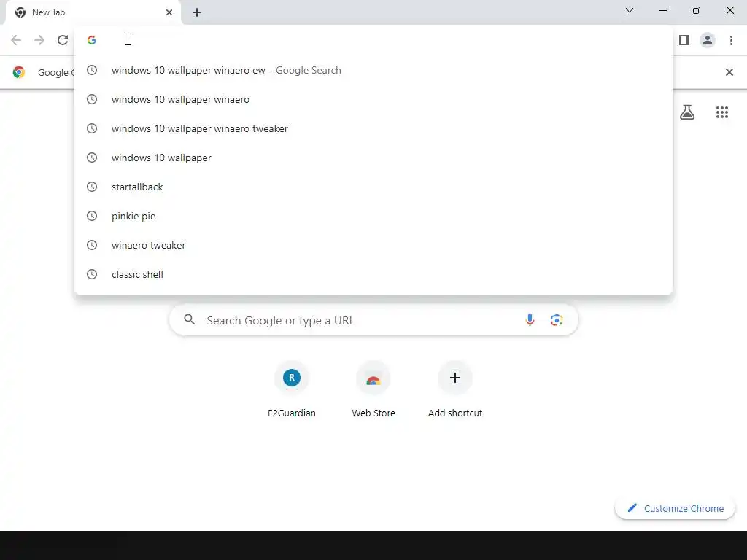This screenshot has width=747, height=560.
Task: Click clock icon beside classic shell
Action: click(92, 274)
